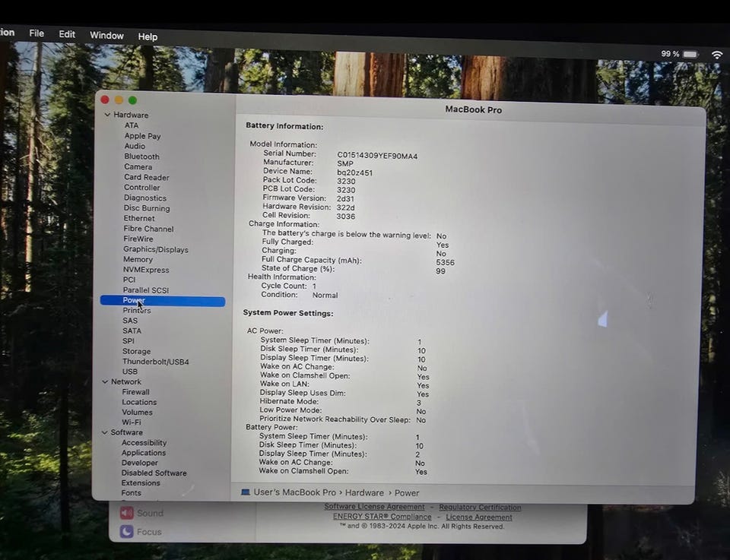Select Bluetooth in the sidebar
Viewport: 730px width, 560px height.
coord(141,157)
